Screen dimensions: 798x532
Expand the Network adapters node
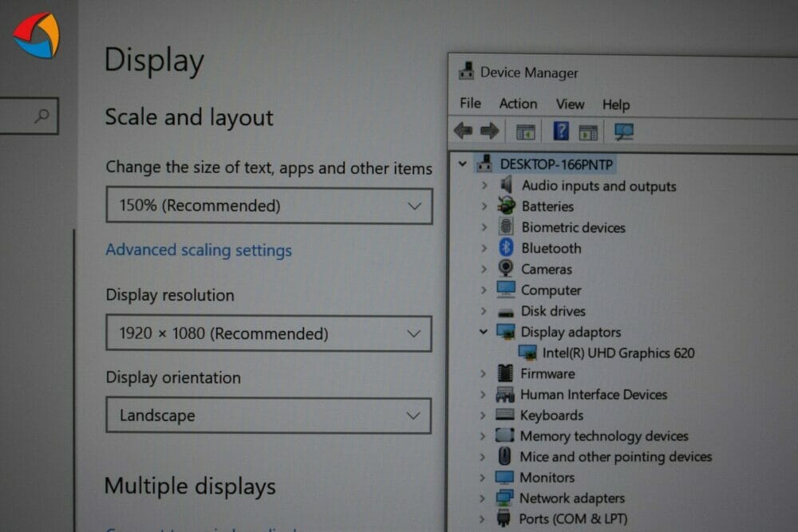pos(483,498)
